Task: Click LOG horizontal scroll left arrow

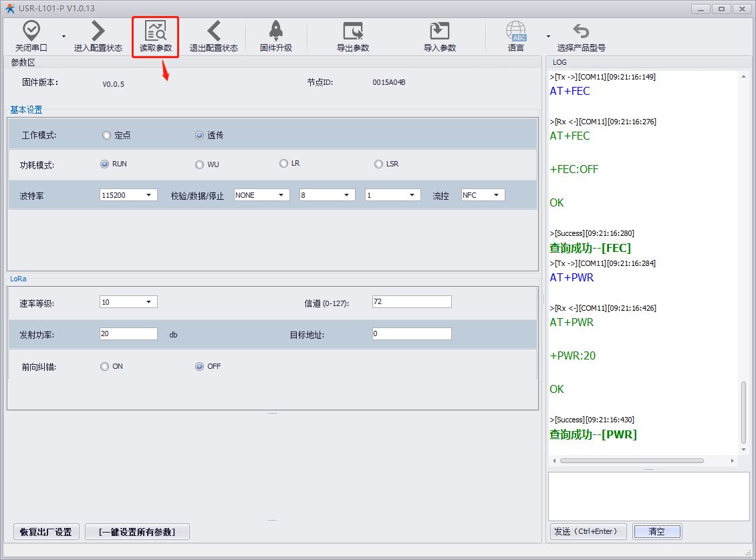Action: click(x=554, y=460)
